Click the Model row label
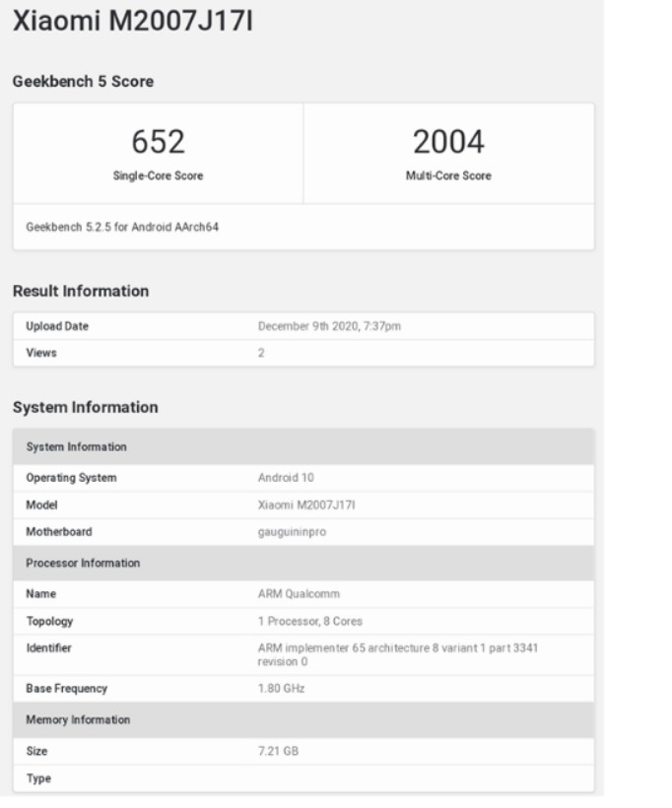 click(41, 505)
